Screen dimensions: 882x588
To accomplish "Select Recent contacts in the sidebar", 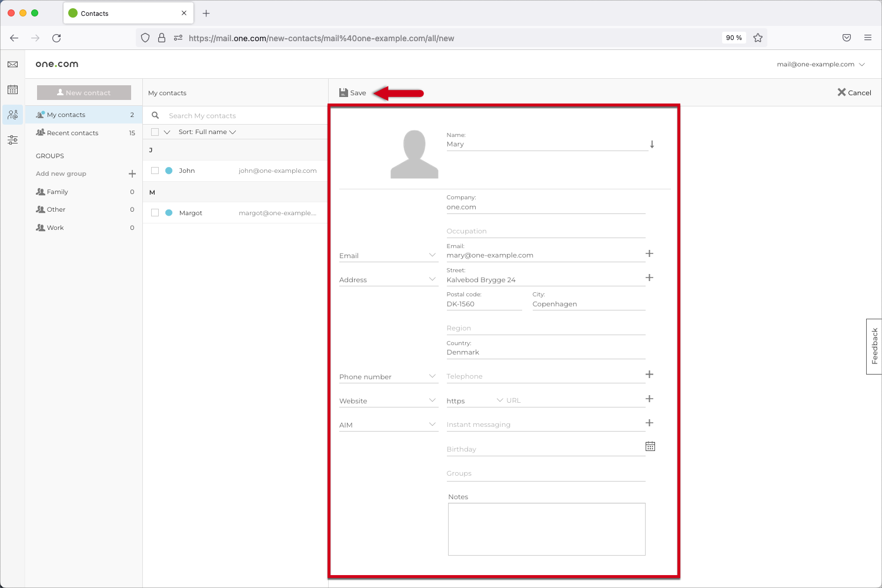I will [72, 133].
